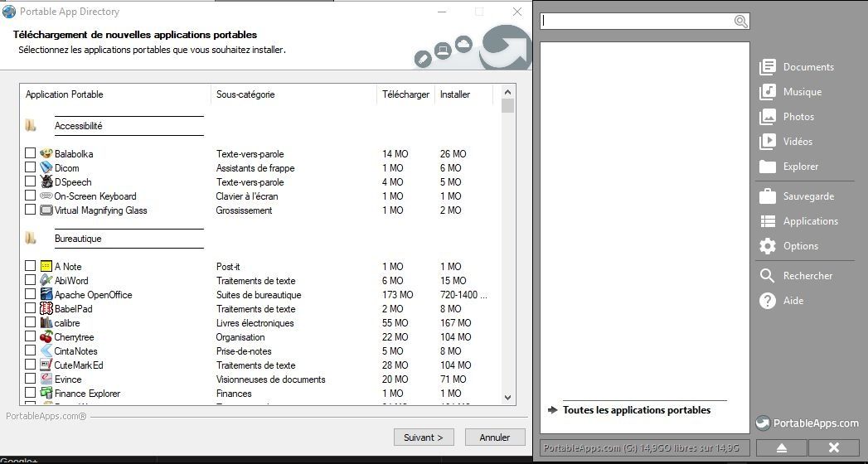868x464 pixels.
Task: Click the Apache OpenOffice icon
Action: click(46, 294)
